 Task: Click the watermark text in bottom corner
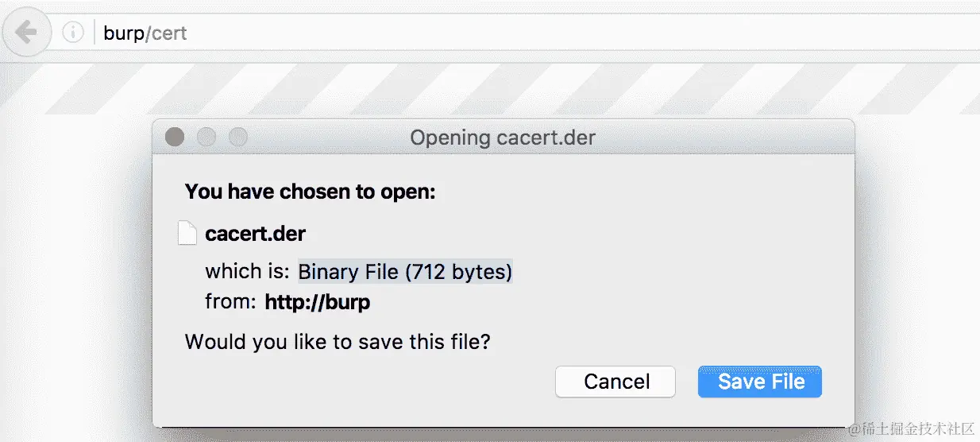[918, 429]
